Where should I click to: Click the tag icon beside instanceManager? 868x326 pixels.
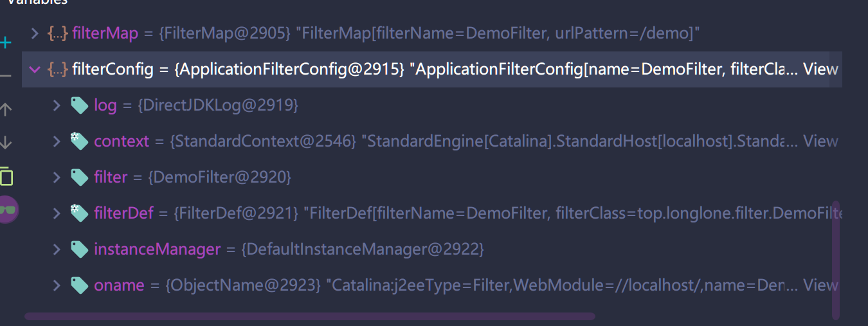[79, 249]
